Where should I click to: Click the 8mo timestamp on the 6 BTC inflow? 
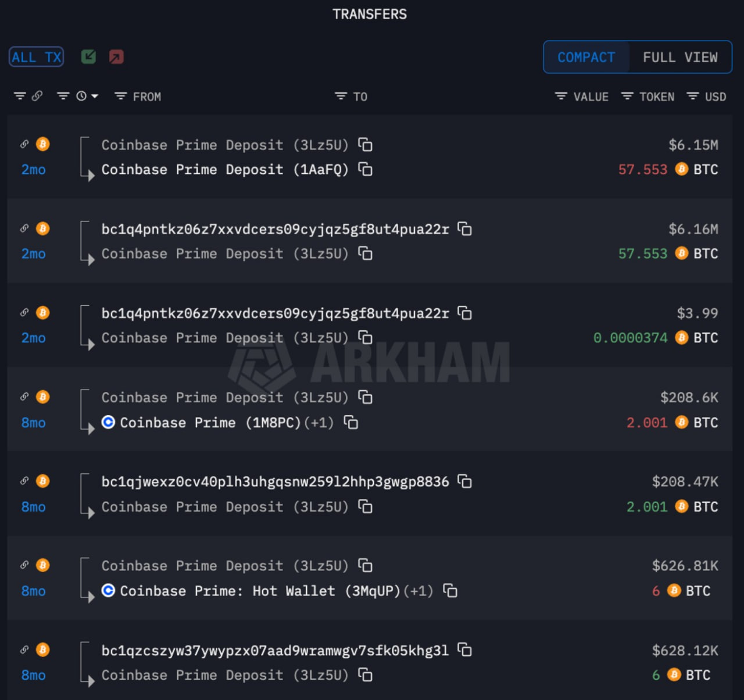click(x=33, y=675)
